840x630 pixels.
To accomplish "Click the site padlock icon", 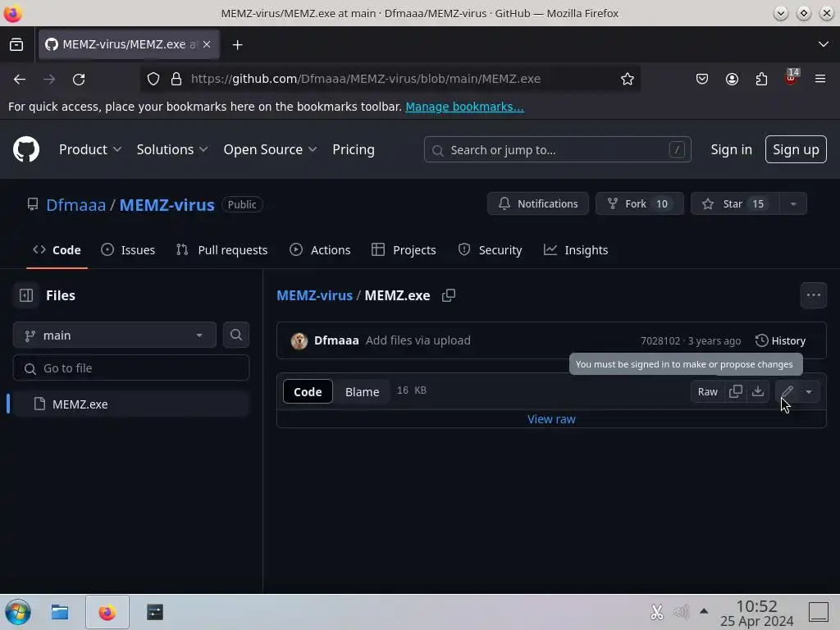I will click(x=176, y=80).
